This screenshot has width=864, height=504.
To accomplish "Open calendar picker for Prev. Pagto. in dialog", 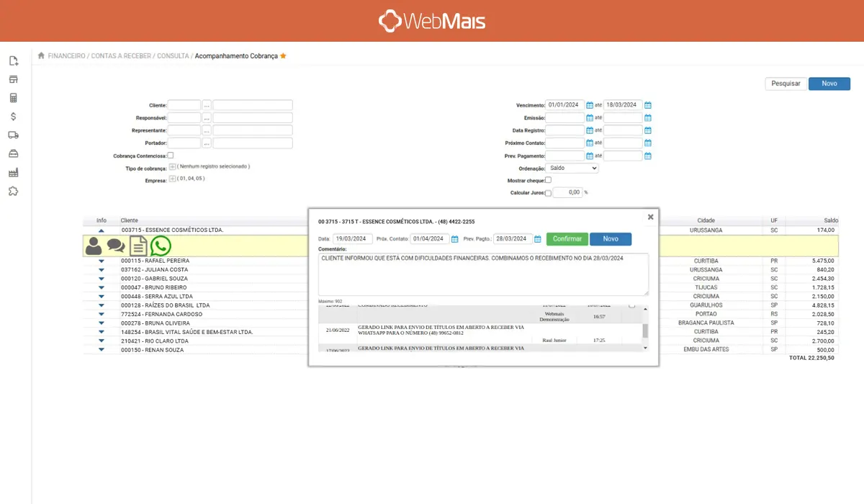I will (x=537, y=239).
